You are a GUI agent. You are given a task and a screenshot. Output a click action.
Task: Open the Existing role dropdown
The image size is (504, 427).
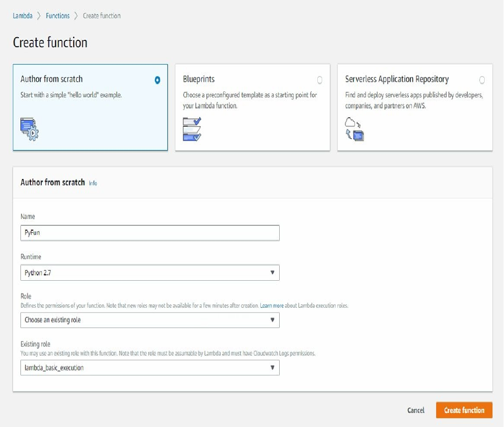tap(150, 368)
